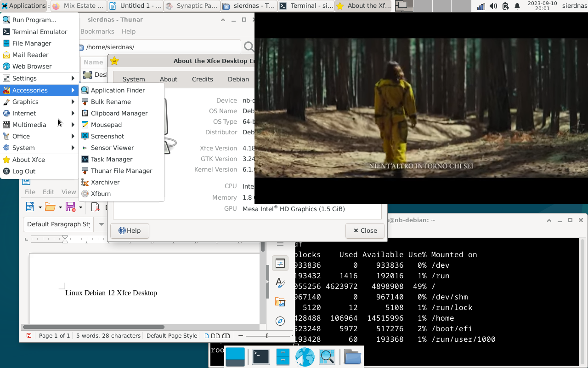This screenshot has height=368, width=588.
Task: Click the Help button in About Xfce
Action: [x=130, y=230]
